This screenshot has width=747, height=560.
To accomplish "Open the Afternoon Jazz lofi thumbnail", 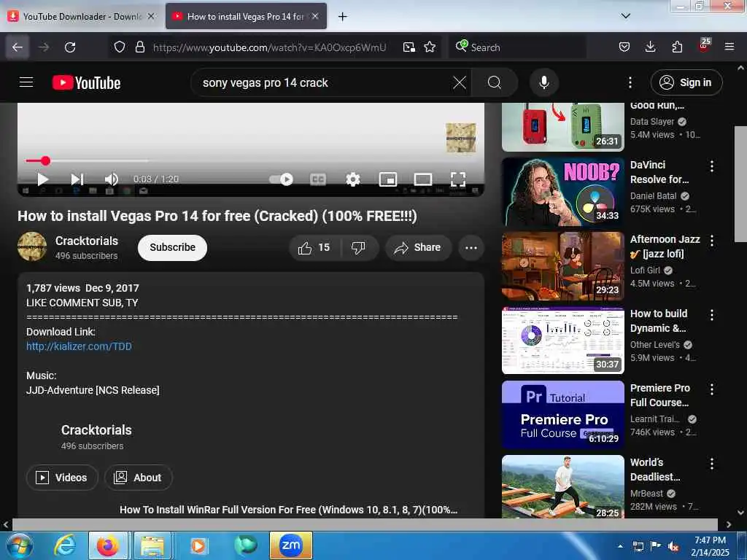I will 562,266.
